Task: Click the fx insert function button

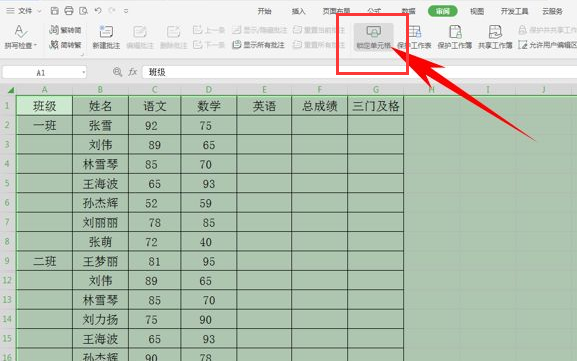Action: pyautogui.click(x=132, y=72)
